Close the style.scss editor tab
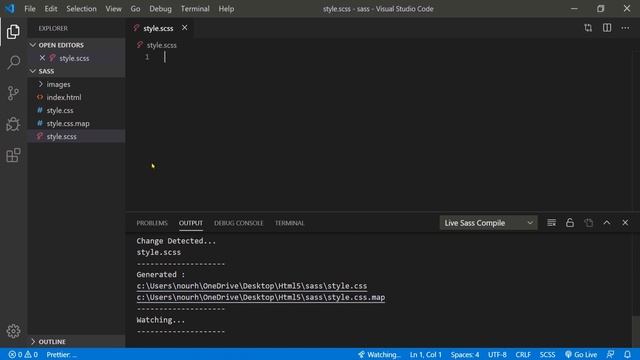 [x=184, y=27]
